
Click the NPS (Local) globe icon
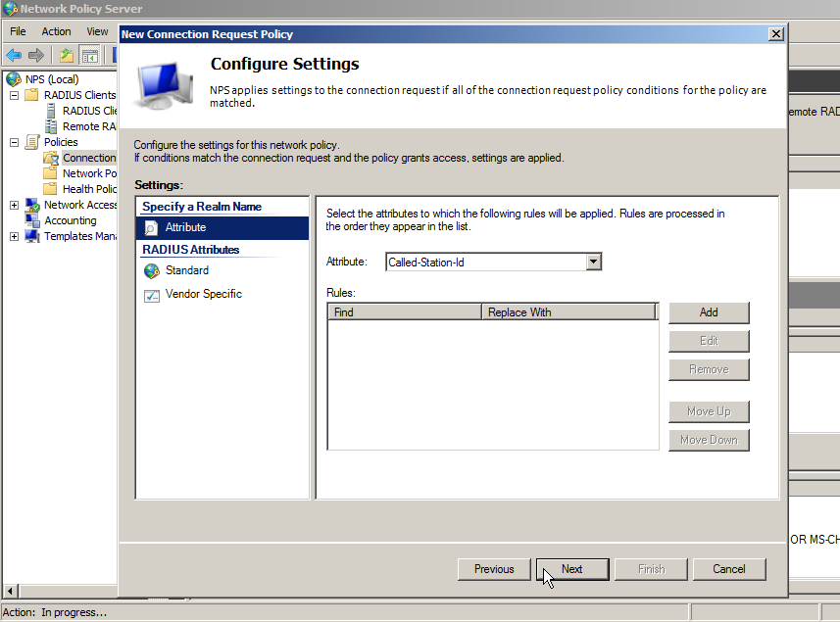point(11,78)
